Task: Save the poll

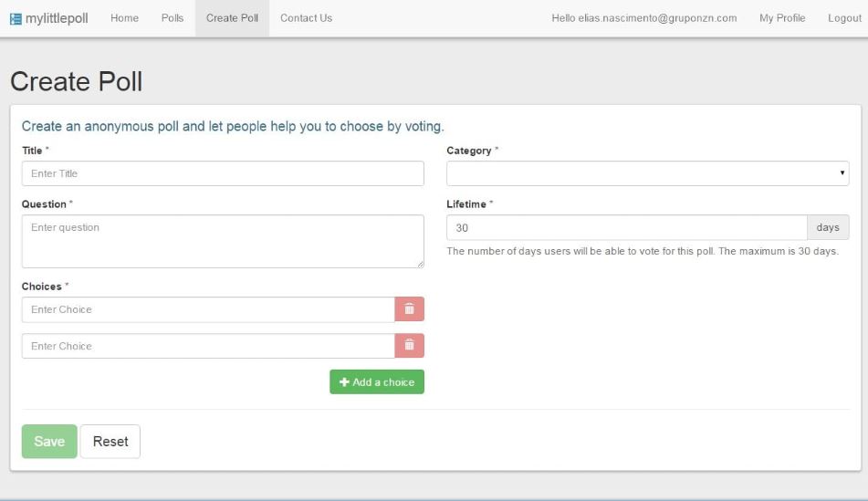Action: point(49,441)
